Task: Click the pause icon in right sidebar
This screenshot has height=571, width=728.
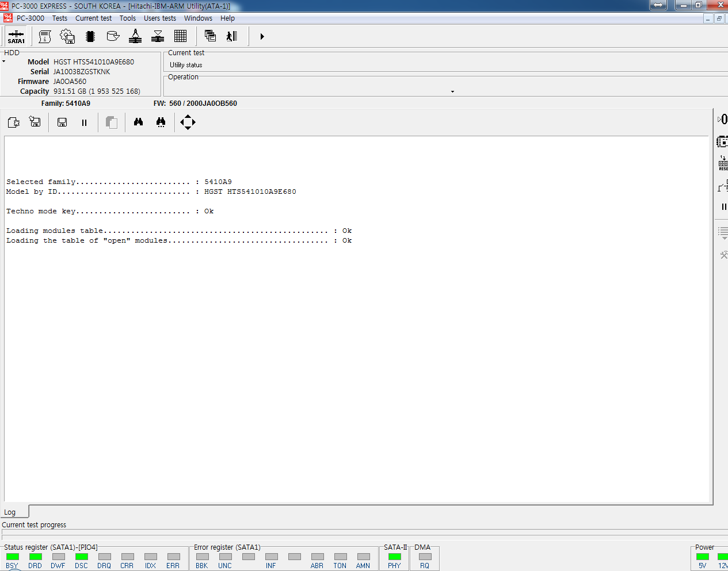Action: tap(724, 206)
